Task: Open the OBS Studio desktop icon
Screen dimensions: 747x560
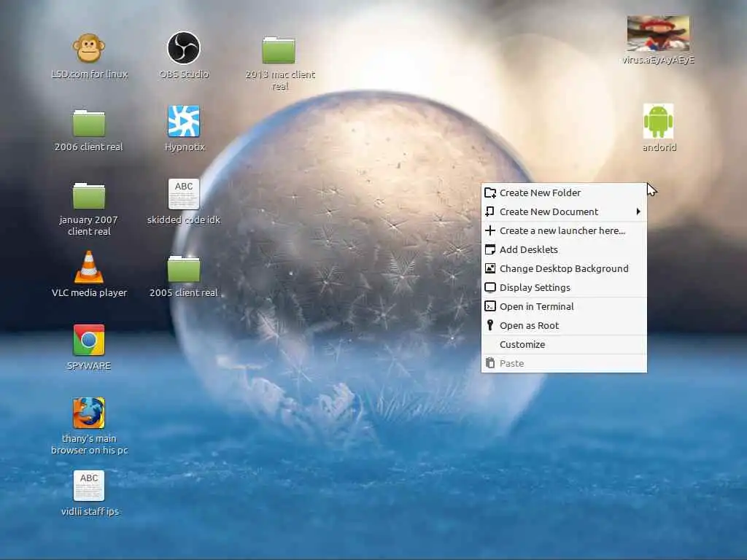Action: 184,47
